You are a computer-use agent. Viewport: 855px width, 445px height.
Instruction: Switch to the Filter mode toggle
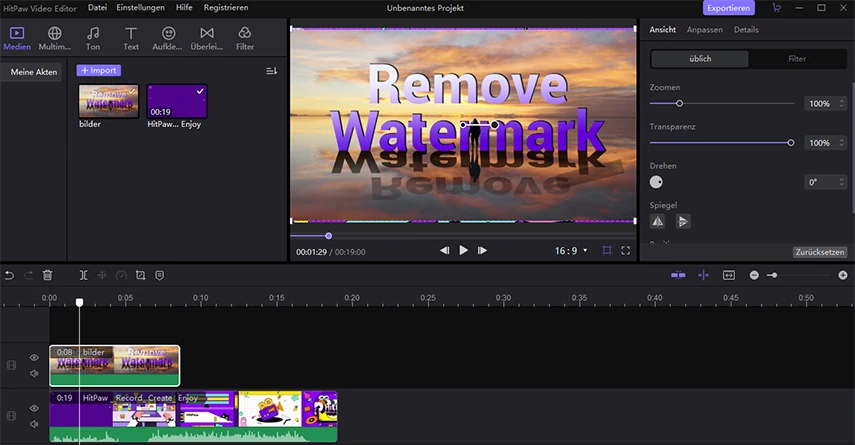(x=797, y=59)
